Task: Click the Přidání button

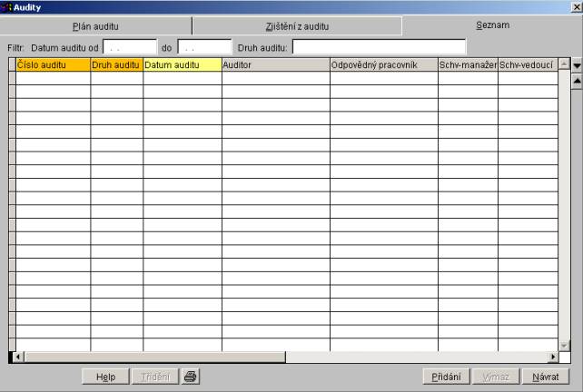Action: (x=446, y=377)
